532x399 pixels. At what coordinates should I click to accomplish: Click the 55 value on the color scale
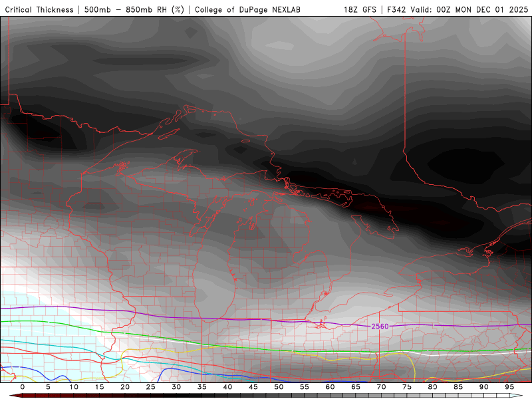click(305, 387)
